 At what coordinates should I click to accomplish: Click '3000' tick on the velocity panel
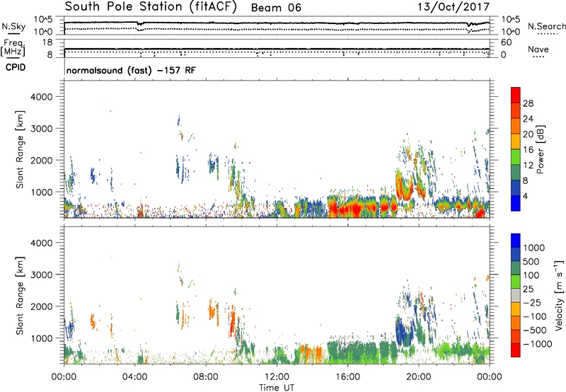pos(41,275)
